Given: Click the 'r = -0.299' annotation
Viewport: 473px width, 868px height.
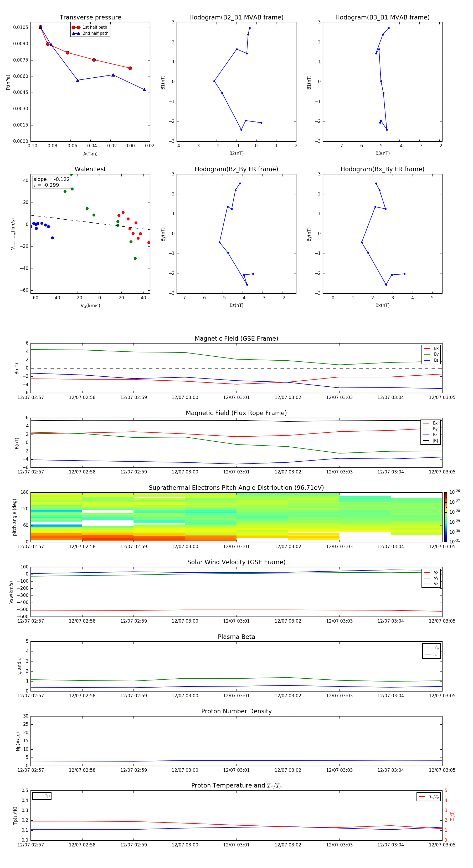Looking at the screenshot, I should 47,185.
